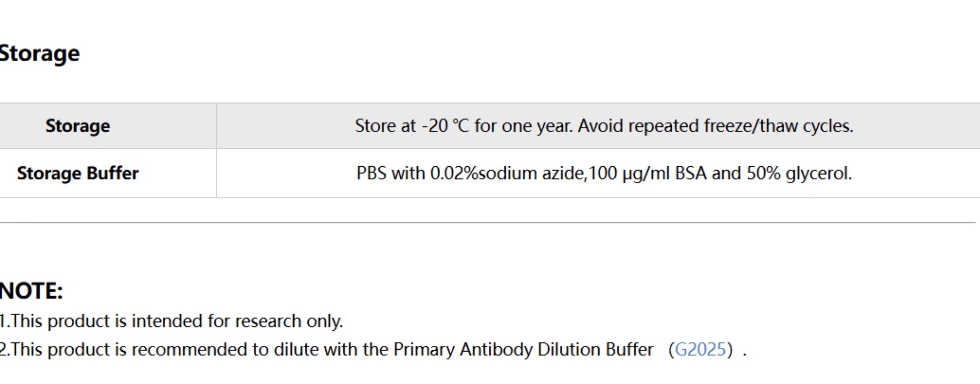980x384 pixels.
Task: Click the NOTE: heading
Action: coord(31,291)
